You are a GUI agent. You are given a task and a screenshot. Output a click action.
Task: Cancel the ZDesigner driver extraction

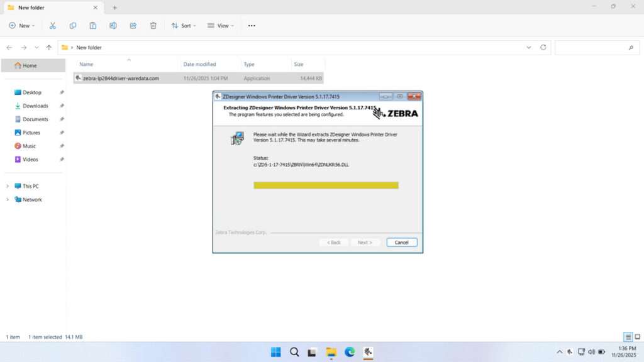401,242
